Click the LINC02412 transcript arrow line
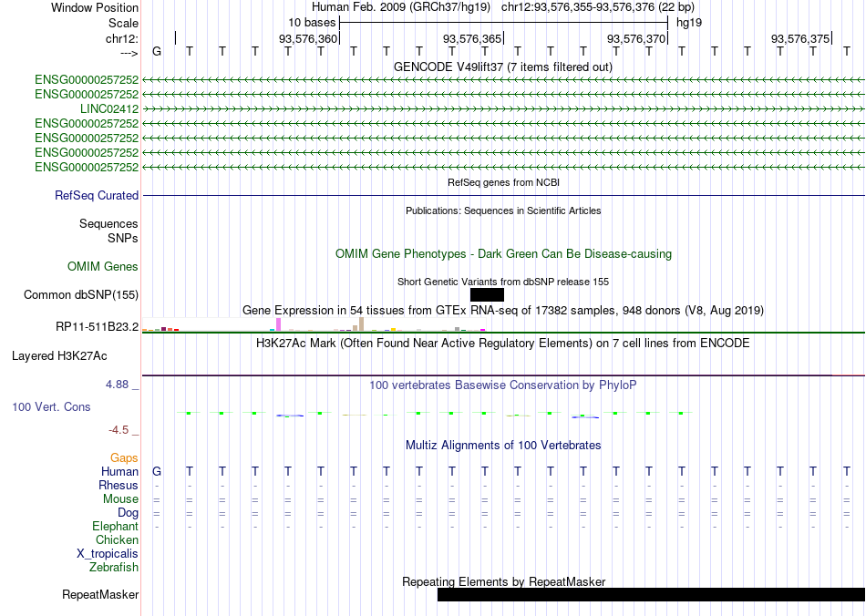 pos(504,108)
